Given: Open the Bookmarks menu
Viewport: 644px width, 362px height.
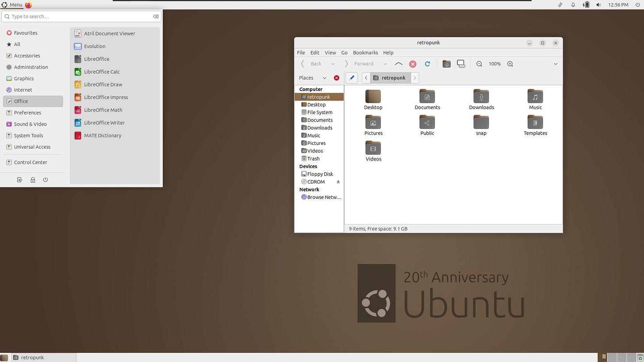Looking at the screenshot, I should [x=365, y=53].
